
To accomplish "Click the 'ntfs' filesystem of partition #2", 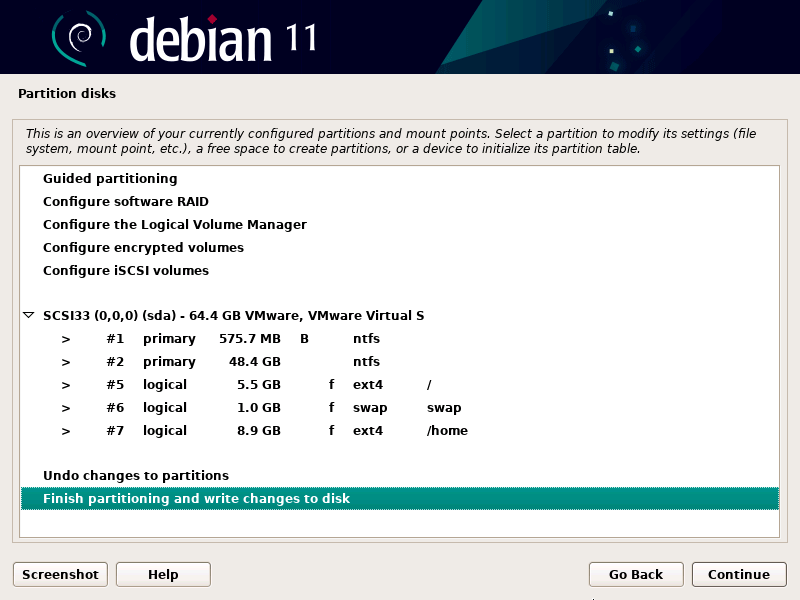I will click(366, 362).
